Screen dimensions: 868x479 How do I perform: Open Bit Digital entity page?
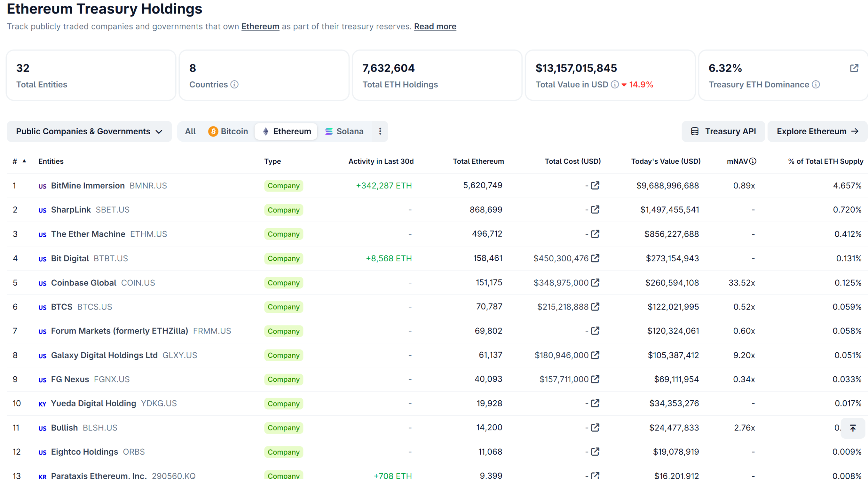[x=70, y=258]
